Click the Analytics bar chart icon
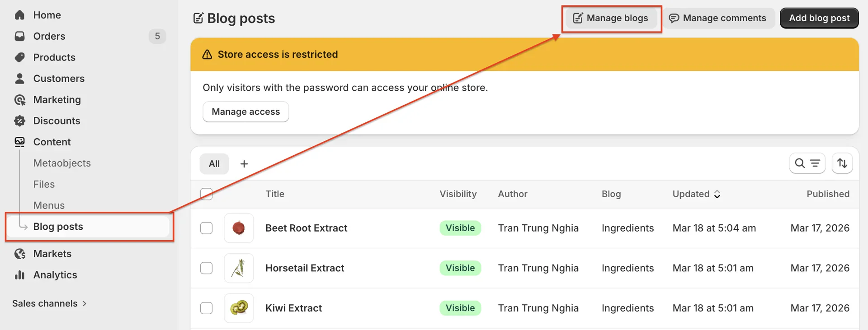Screen dimensions: 868x330 19,275
